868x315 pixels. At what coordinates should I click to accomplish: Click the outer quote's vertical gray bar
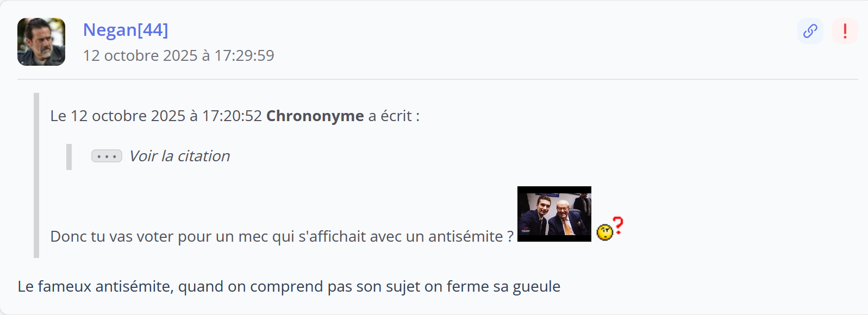36,175
